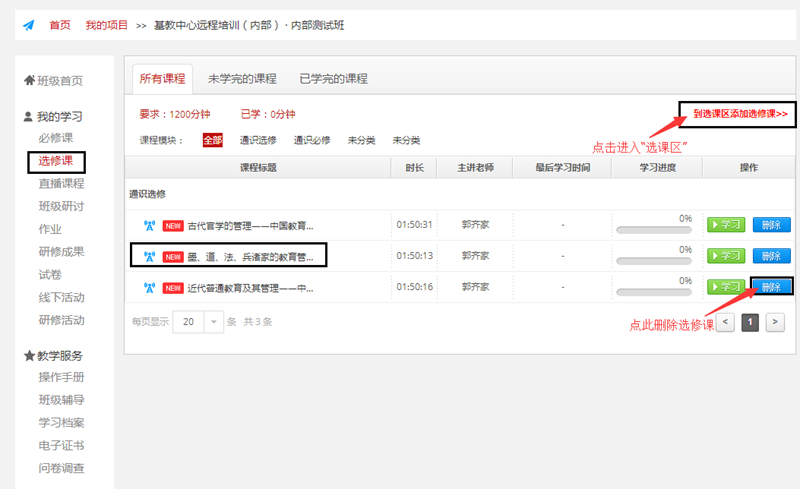
Task: Click broadcast icon for 近代普通教育 course
Action: click(x=149, y=288)
